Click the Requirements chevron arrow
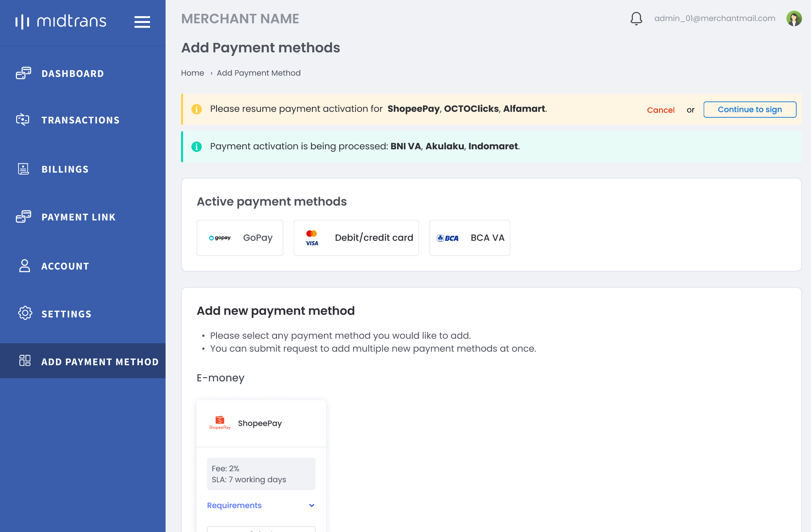This screenshot has height=532, width=811. point(311,505)
